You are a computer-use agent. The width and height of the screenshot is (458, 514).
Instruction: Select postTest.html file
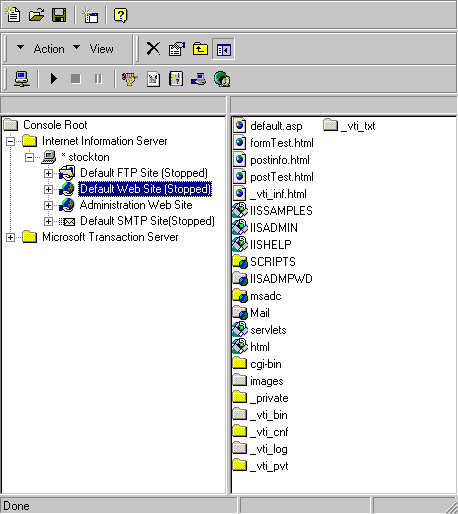point(282,177)
